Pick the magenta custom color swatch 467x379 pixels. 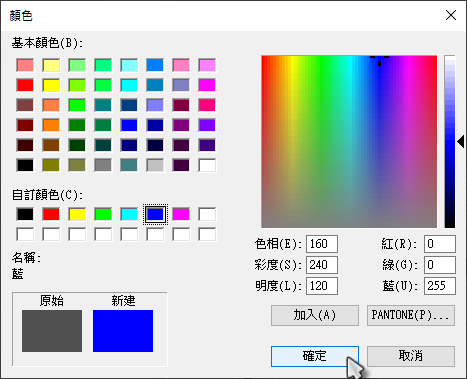[x=181, y=214]
